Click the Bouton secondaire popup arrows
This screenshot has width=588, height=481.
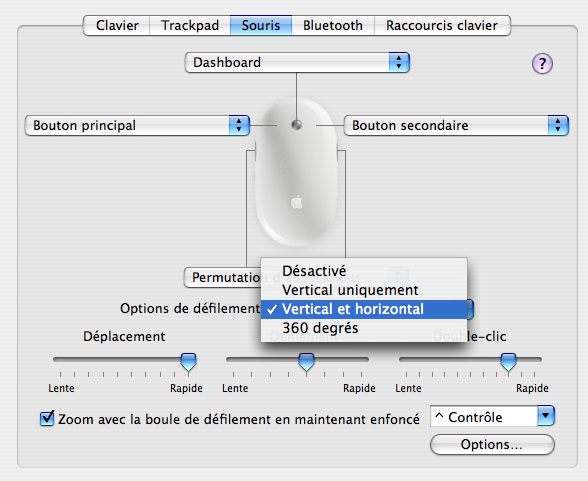(x=558, y=125)
